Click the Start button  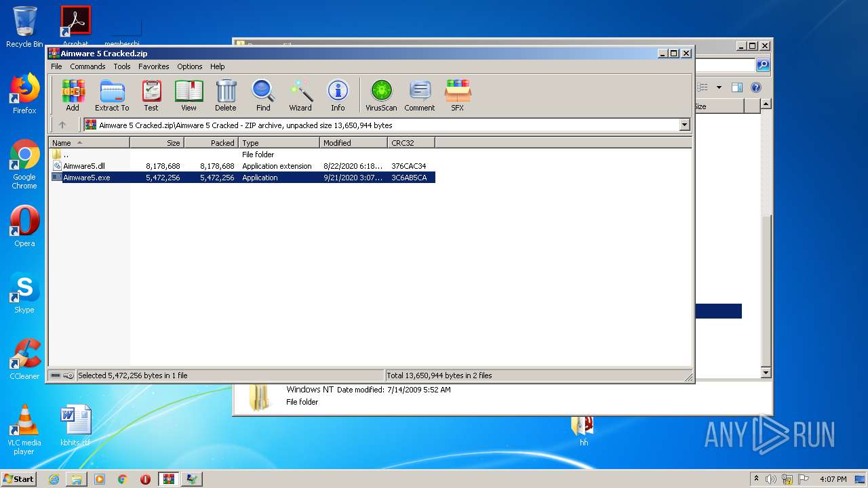pos(19,479)
